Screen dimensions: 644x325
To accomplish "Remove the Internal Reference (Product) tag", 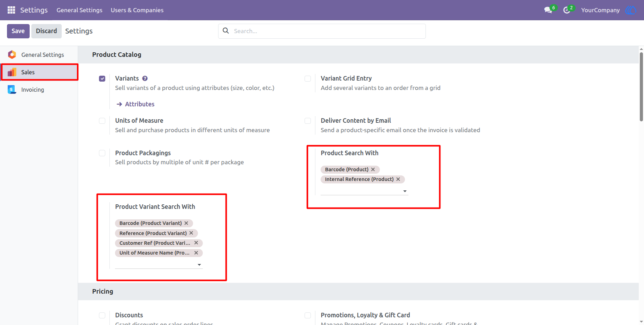I will 398,179.
